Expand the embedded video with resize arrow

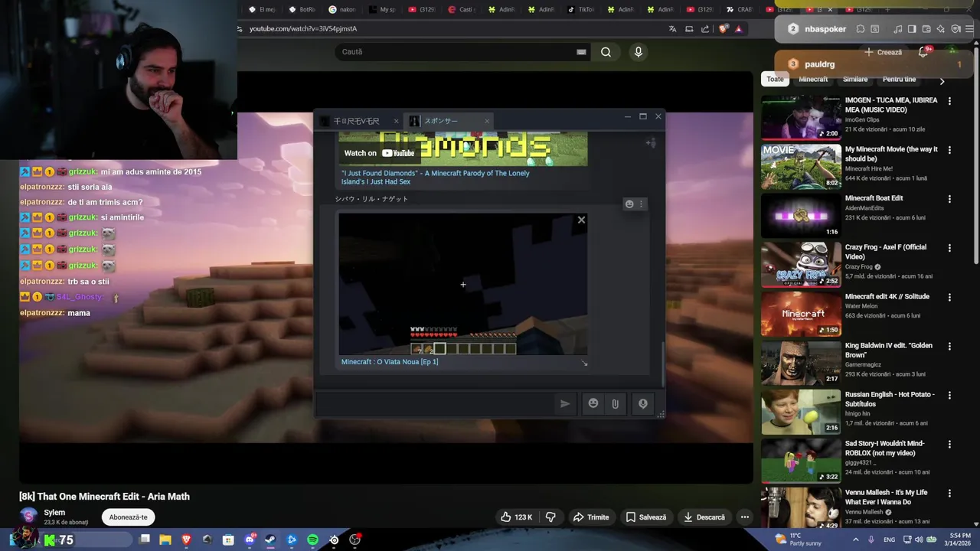[584, 363]
